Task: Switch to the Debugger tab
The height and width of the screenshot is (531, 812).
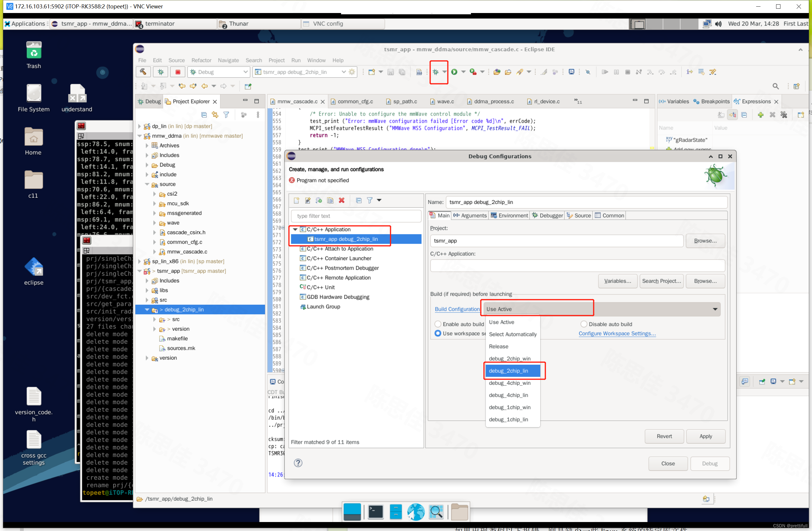Action: point(547,215)
